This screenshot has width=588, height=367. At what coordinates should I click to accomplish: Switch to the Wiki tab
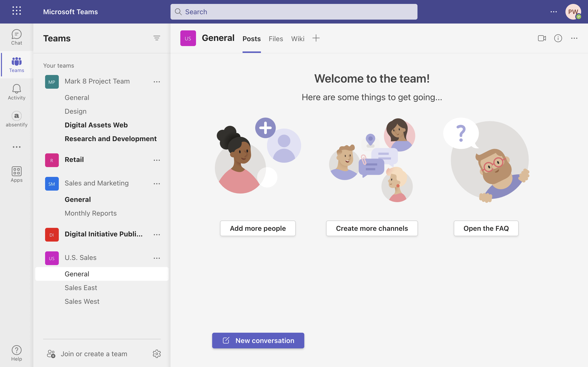coord(298,39)
